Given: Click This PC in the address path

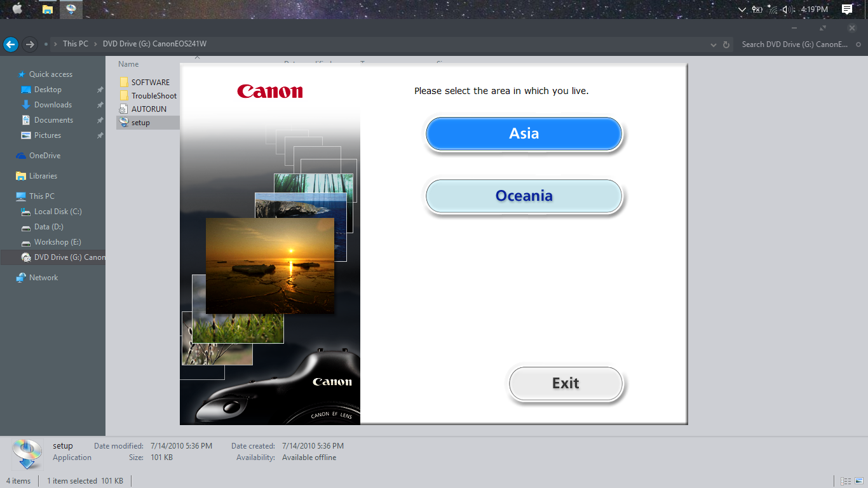Looking at the screenshot, I should (76, 44).
